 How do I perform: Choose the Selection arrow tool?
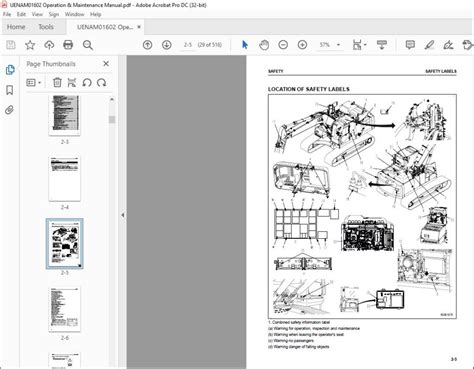(245, 45)
